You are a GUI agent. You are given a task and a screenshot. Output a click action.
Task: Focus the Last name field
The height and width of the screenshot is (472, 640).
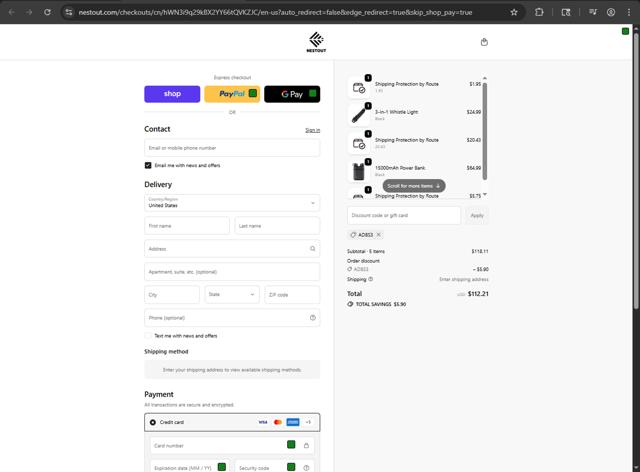point(277,226)
